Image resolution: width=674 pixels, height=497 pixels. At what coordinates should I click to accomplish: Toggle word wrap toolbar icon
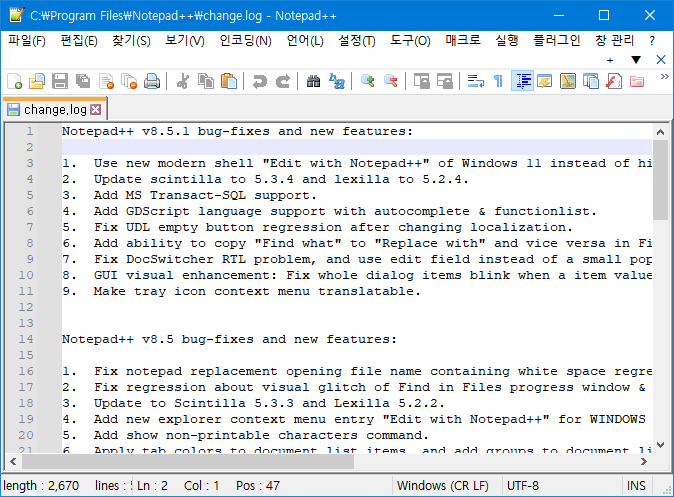tap(475, 81)
